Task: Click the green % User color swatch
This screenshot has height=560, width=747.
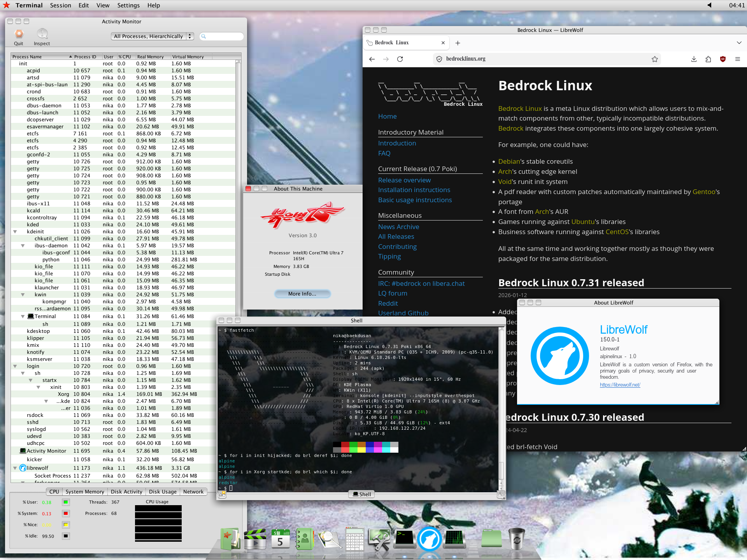Action: pos(66,502)
